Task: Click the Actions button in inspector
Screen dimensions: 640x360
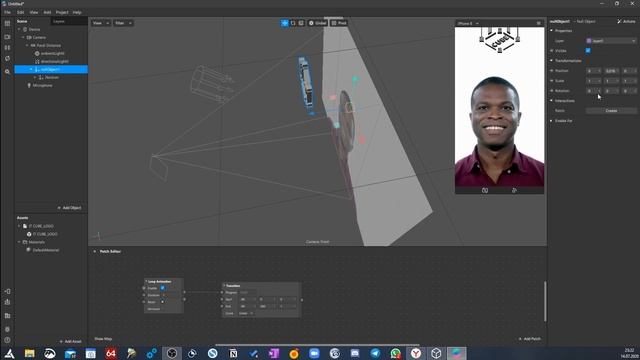Action: [x=626, y=21]
